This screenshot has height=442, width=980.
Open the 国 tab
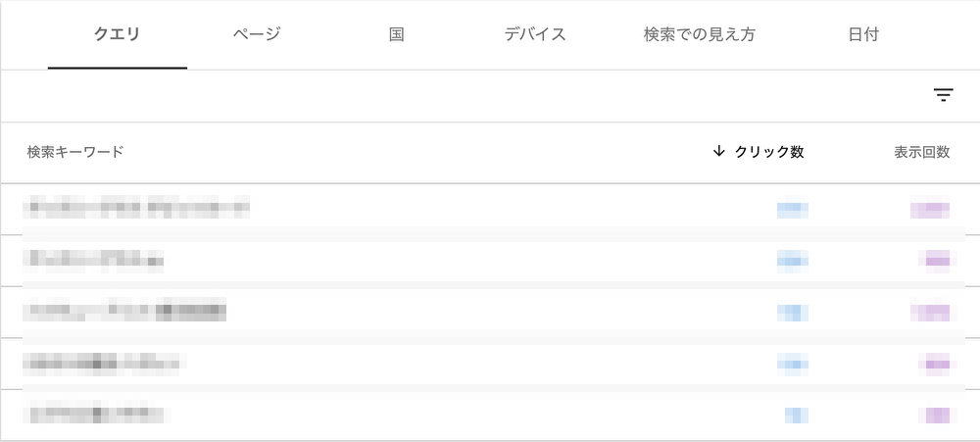click(396, 34)
